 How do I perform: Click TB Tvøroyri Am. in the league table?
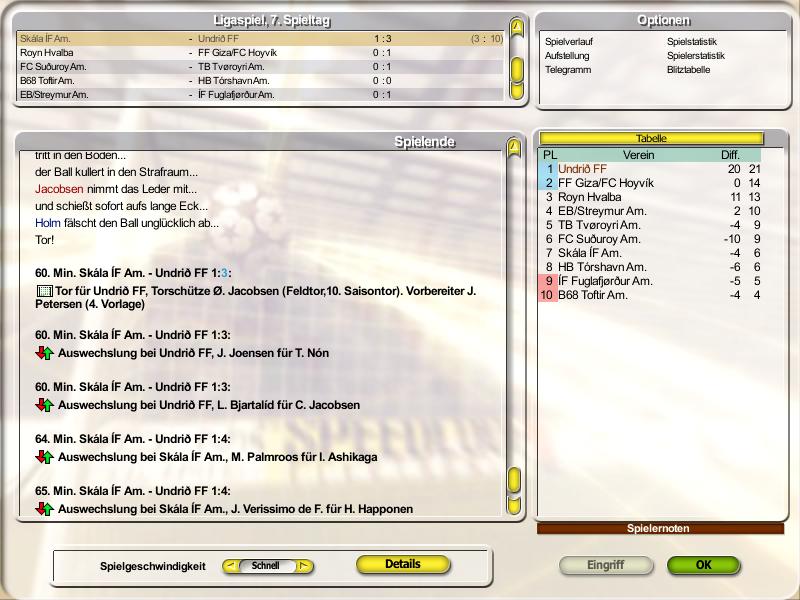(599, 225)
